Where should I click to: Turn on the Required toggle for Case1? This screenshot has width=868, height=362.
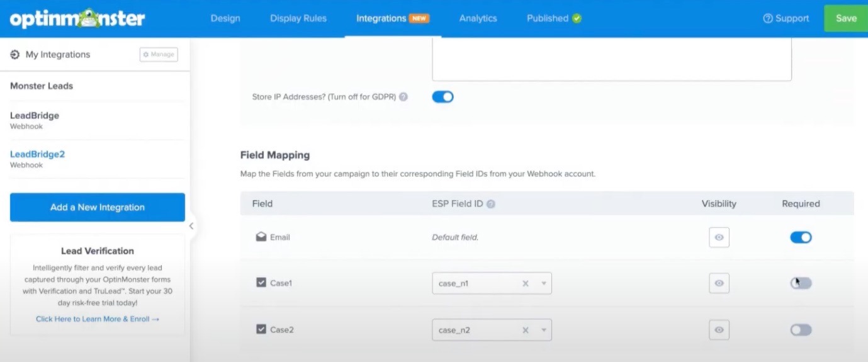(x=801, y=283)
